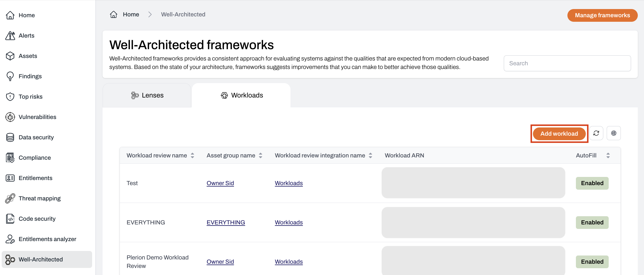644x275 pixels.
Task: Sort by Workload review name column
Action: pyautogui.click(x=192, y=155)
